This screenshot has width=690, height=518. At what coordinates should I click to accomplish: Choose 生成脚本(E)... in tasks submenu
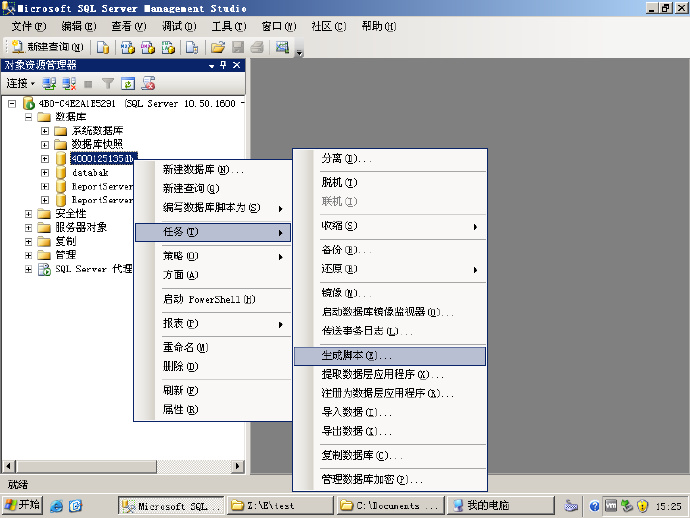click(x=390, y=356)
